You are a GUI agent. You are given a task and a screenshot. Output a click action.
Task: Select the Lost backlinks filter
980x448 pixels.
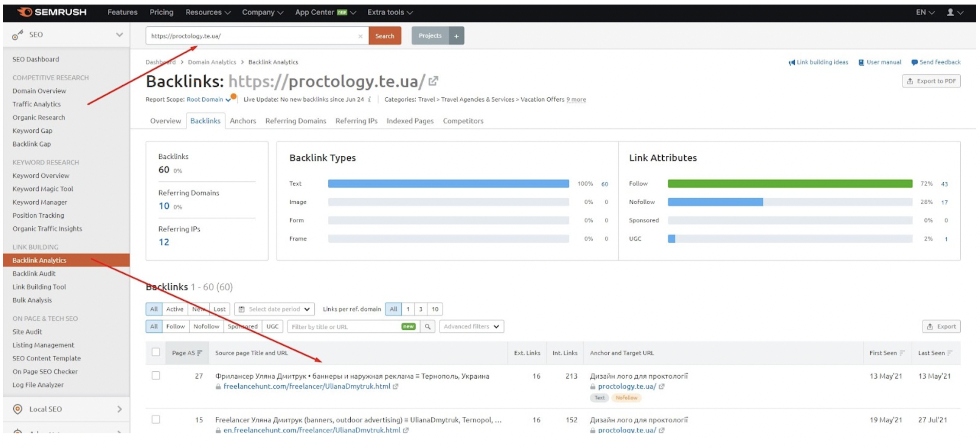(219, 309)
